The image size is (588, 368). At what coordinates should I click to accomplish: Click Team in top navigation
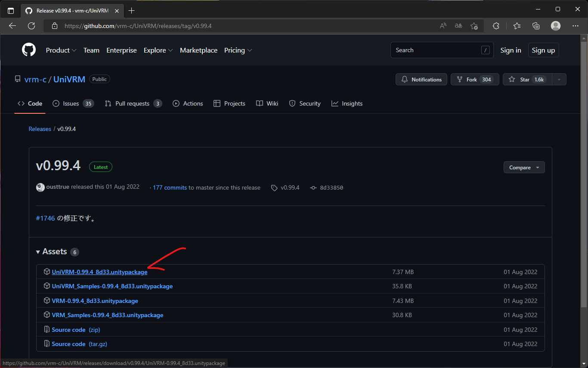coord(91,50)
